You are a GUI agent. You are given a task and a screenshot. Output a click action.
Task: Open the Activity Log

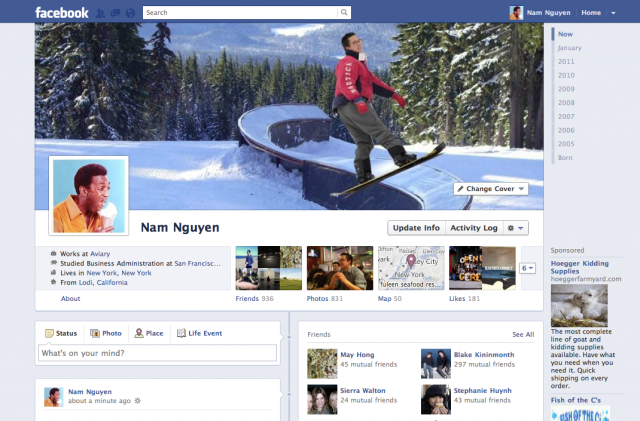pos(474,228)
